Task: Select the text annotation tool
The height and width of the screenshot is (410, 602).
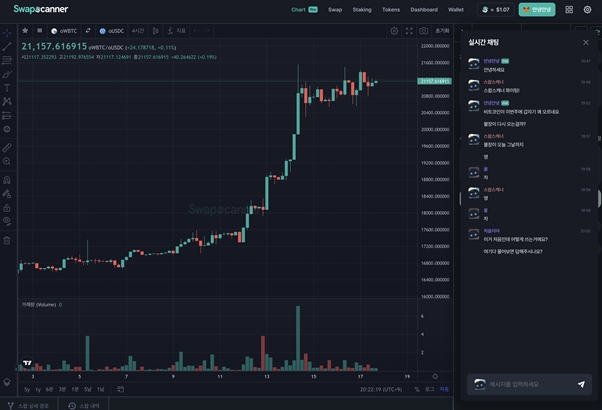Action: (7, 88)
